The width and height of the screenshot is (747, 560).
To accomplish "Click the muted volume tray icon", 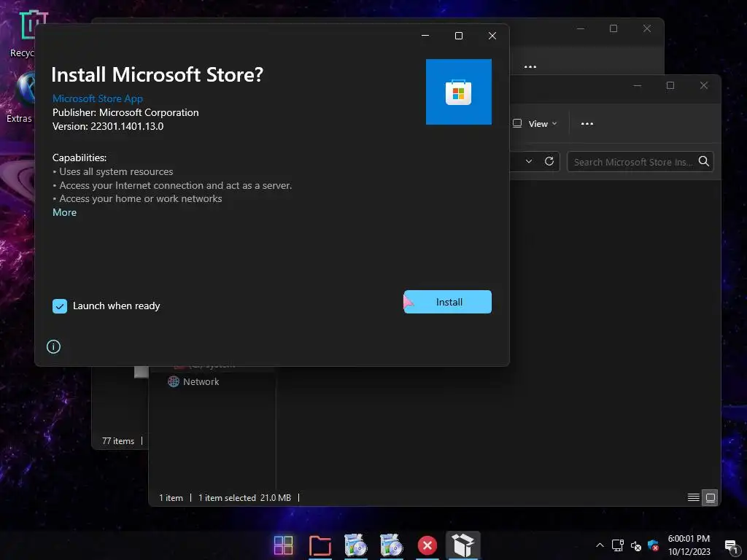I will click(x=635, y=545).
